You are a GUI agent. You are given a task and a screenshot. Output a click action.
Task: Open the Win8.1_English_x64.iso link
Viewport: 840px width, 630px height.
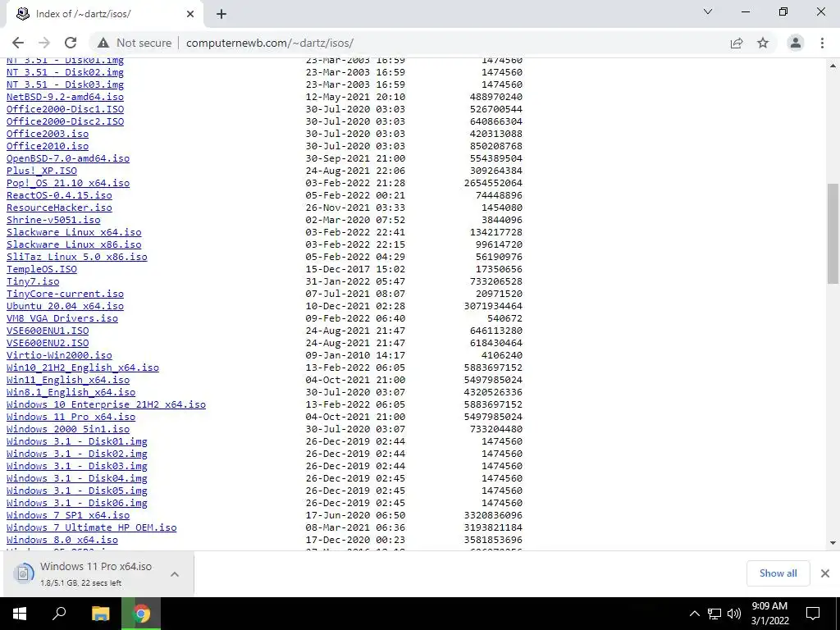point(71,393)
